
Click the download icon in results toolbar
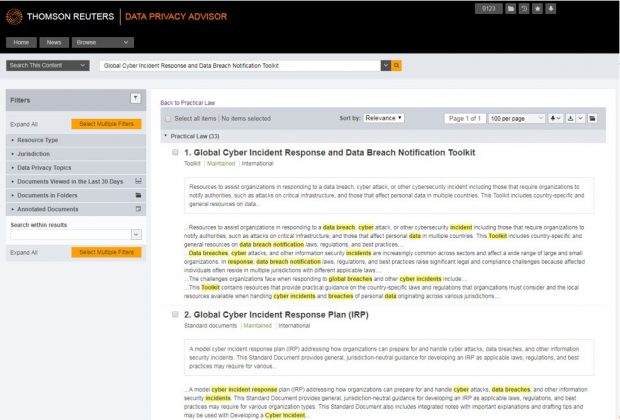(x=570, y=118)
